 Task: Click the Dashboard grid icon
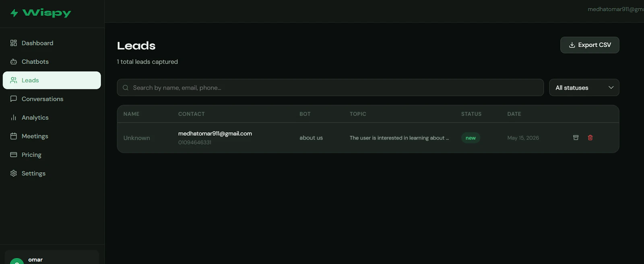coord(14,43)
